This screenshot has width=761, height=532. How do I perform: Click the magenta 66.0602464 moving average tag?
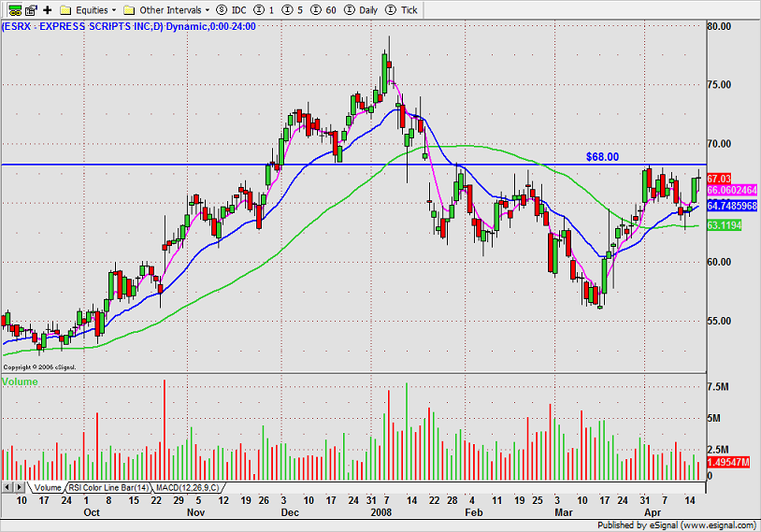pos(732,191)
